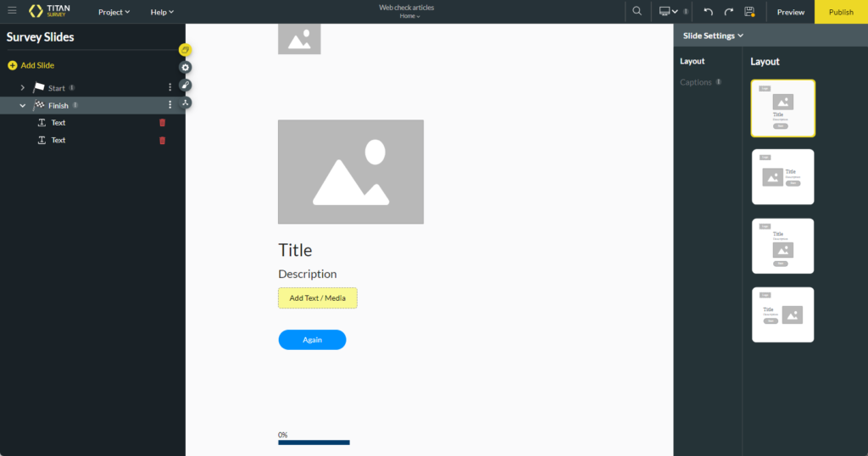Delete the first Text item with trash icon
The height and width of the screenshot is (456, 868).
coord(162,123)
